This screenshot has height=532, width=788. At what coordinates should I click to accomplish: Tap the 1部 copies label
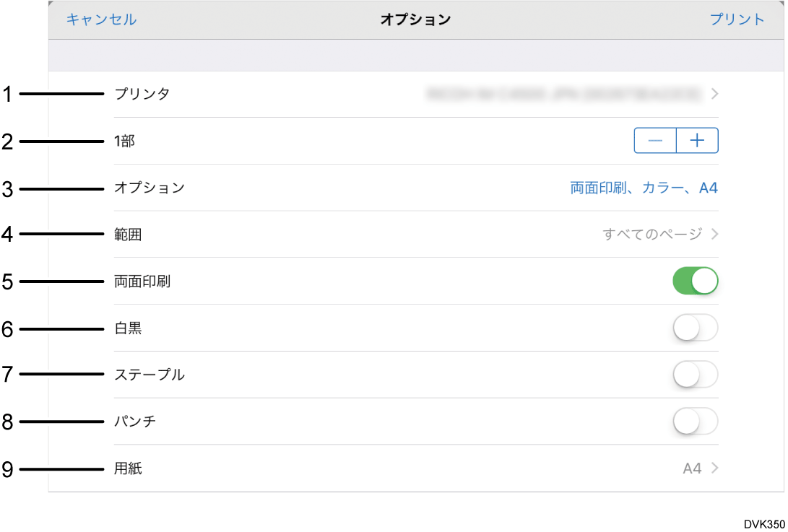(x=124, y=140)
